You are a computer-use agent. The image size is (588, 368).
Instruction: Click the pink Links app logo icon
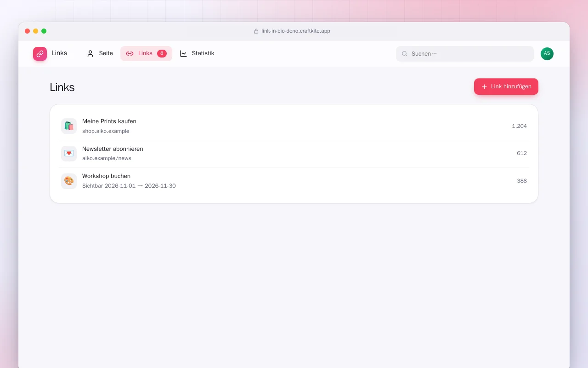click(40, 54)
